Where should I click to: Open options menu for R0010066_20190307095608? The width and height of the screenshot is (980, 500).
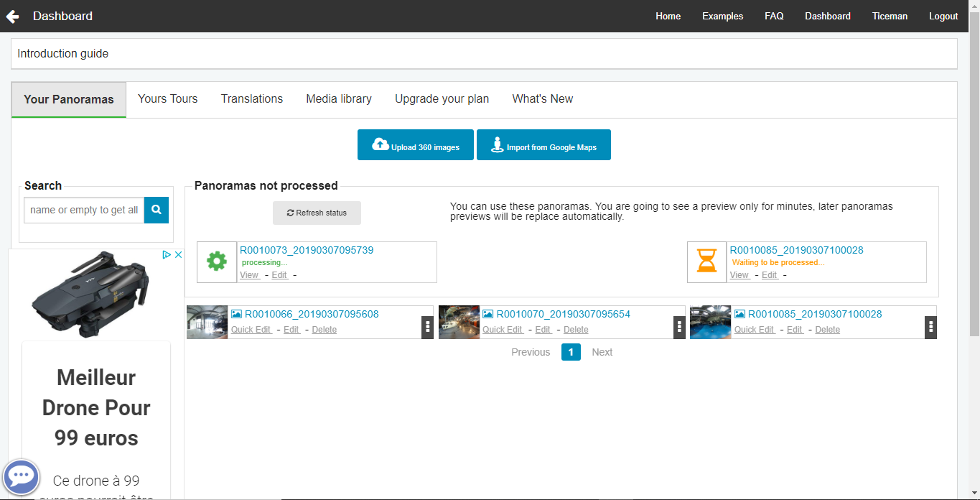point(428,327)
